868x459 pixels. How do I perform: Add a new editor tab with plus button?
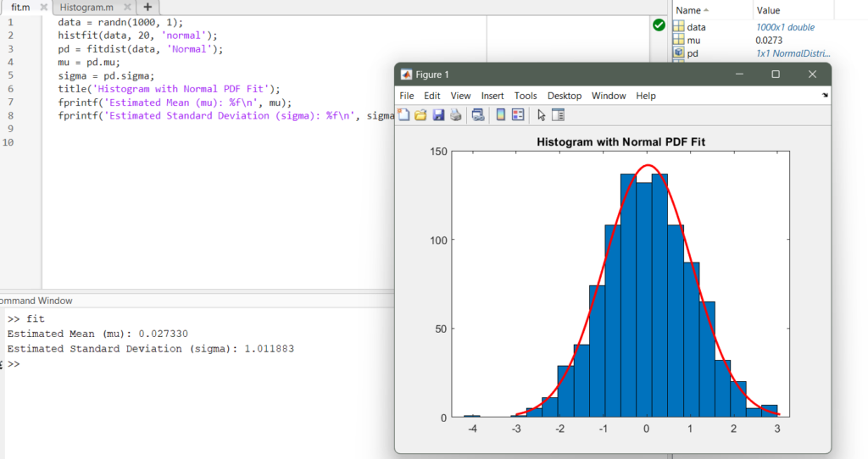coord(147,7)
